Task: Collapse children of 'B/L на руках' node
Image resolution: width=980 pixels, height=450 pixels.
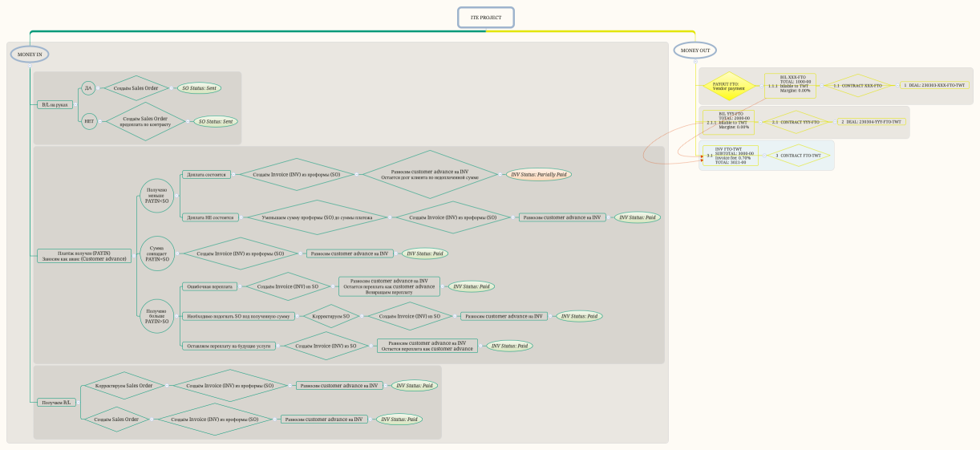Action: tap(75, 104)
